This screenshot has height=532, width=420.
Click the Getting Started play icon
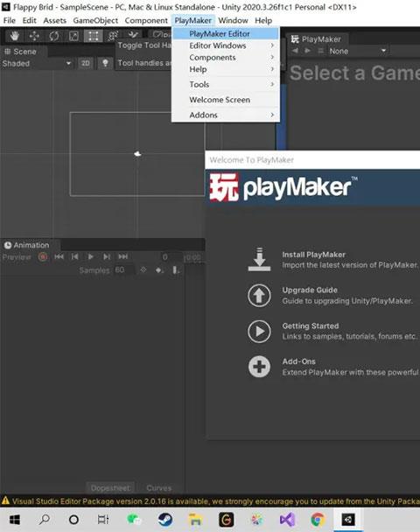point(259,331)
